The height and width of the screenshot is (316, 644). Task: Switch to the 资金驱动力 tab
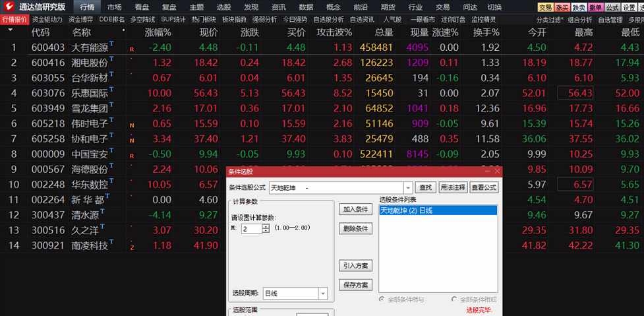coord(47,19)
